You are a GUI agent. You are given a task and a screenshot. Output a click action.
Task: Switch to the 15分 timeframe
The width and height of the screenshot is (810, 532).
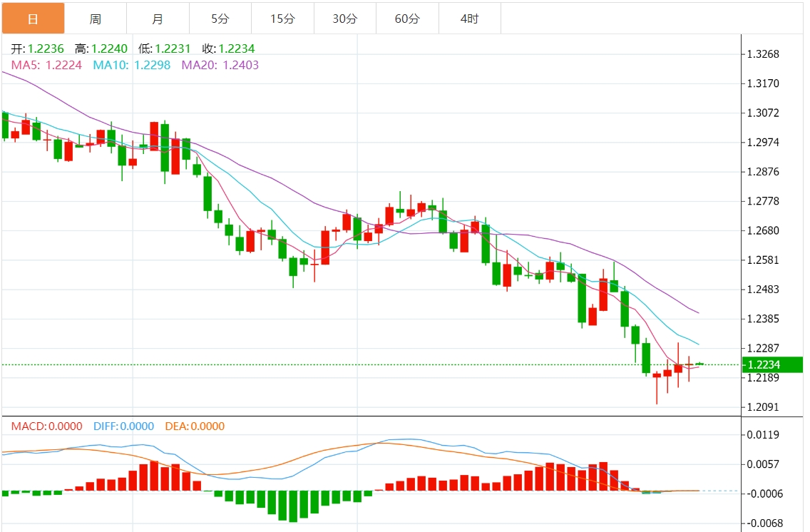pos(283,19)
